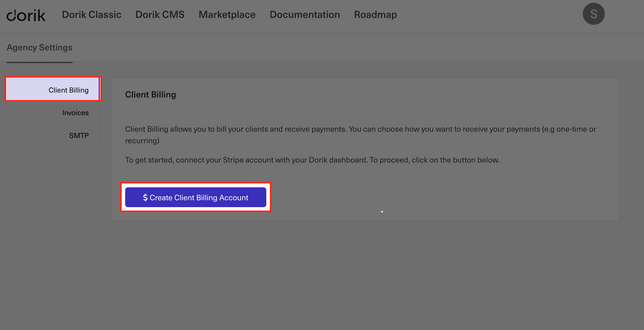Screen dimensions: 644x330
Task: Open SMTP settings in the sidebar
Action: pyautogui.click(x=79, y=136)
